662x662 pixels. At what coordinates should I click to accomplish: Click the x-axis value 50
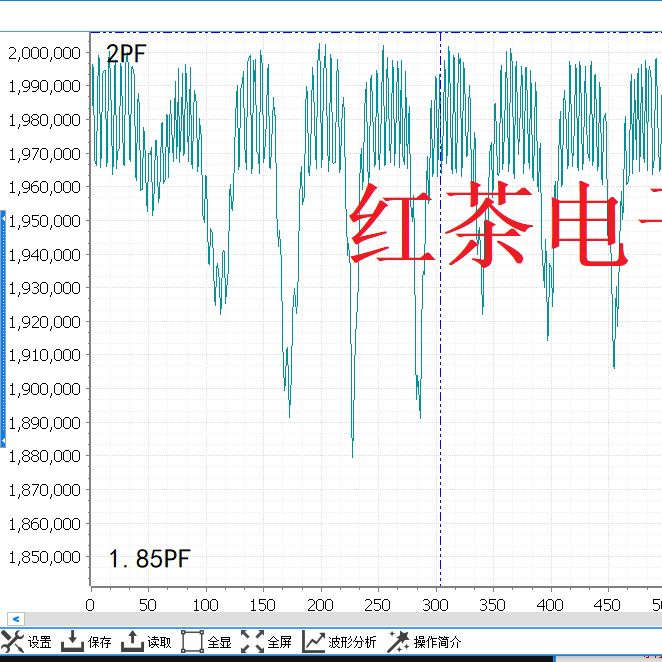[148, 605]
